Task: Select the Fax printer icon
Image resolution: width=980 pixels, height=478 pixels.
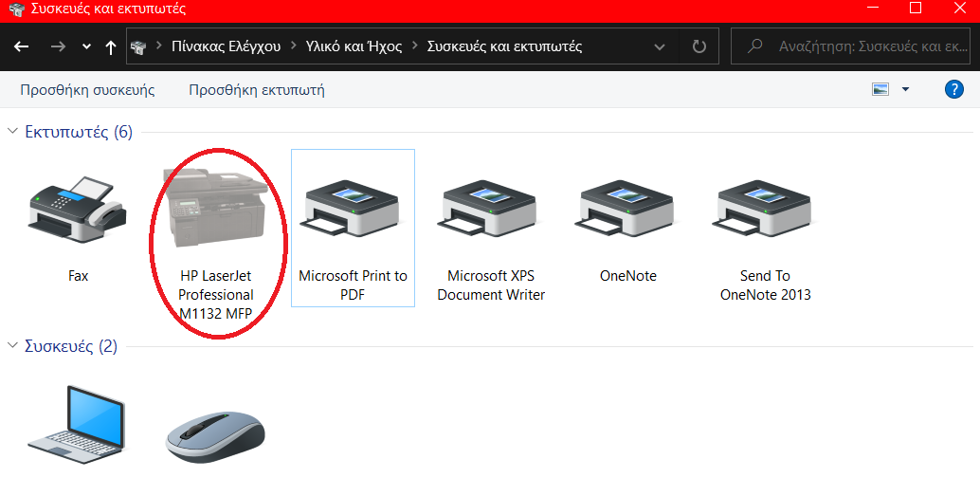Action: click(78, 209)
